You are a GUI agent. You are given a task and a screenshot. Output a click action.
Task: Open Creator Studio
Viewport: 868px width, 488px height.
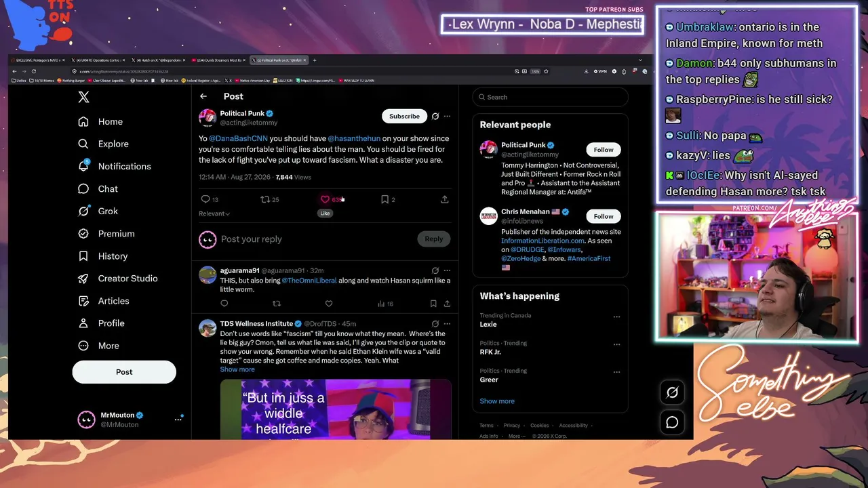[x=117, y=279]
